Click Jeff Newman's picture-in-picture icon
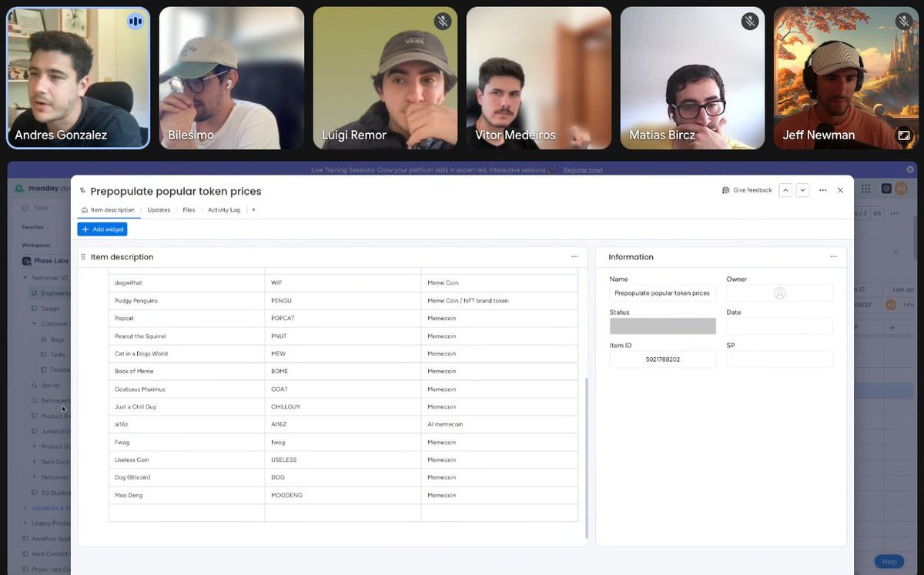 [x=903, y=135]
